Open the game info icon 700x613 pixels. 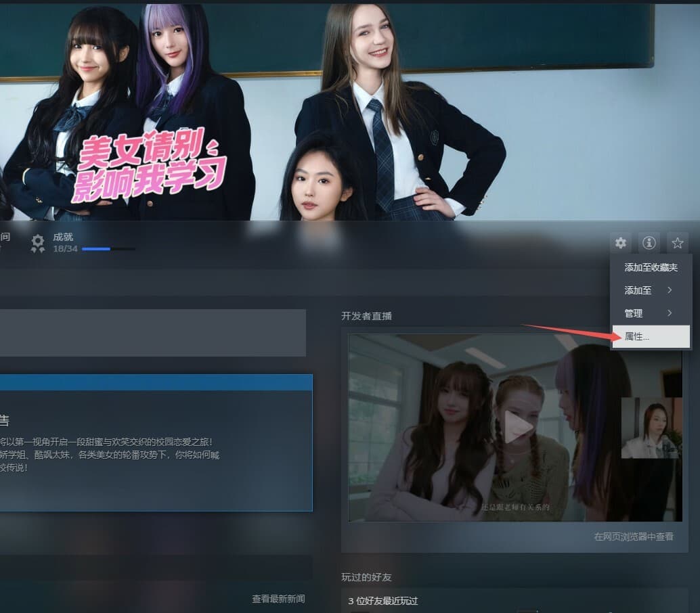(649, 243)
